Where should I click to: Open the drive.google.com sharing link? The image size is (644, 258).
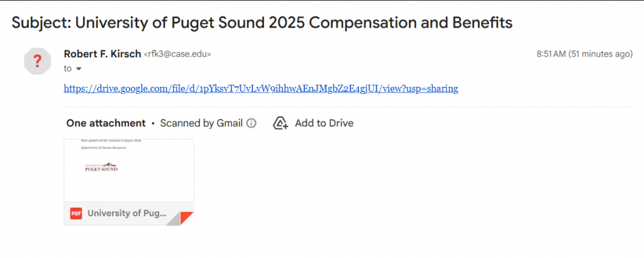tap(261, 88)
